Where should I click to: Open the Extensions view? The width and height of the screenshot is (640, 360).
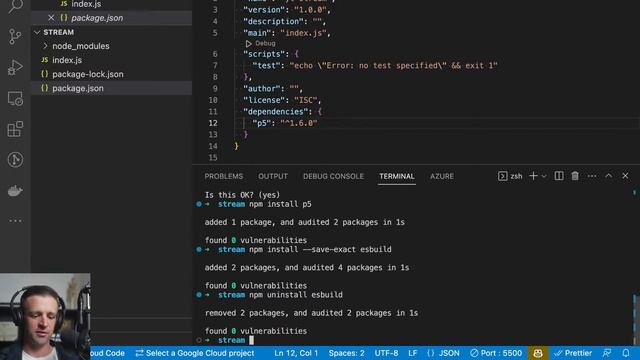point(15,129)
